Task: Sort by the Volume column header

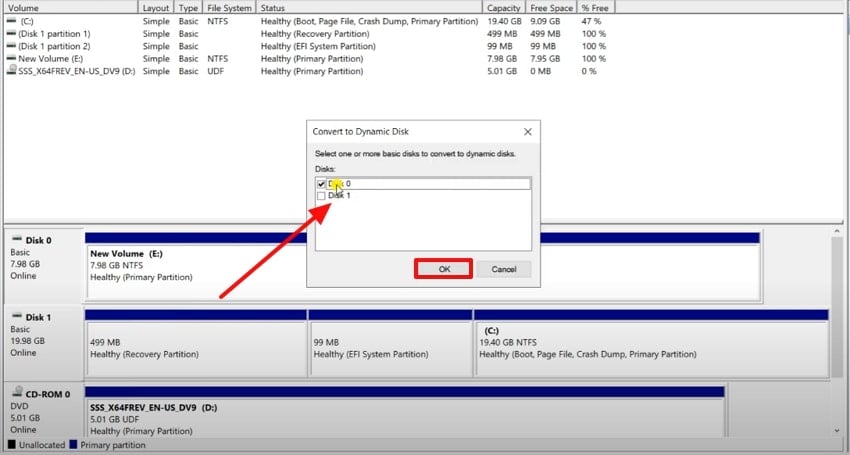Action: pyautogui.click(x=70, y=8)
